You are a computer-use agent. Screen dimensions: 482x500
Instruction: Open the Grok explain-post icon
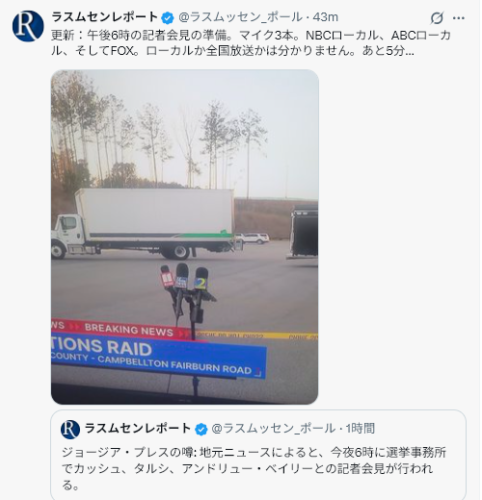pos(437,18)
